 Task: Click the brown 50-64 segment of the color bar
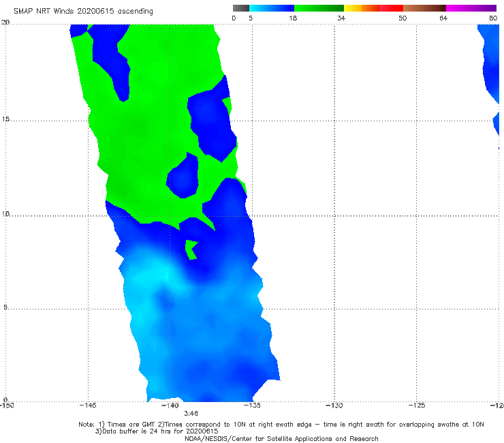pyautogui.click(x=424, y=8)
